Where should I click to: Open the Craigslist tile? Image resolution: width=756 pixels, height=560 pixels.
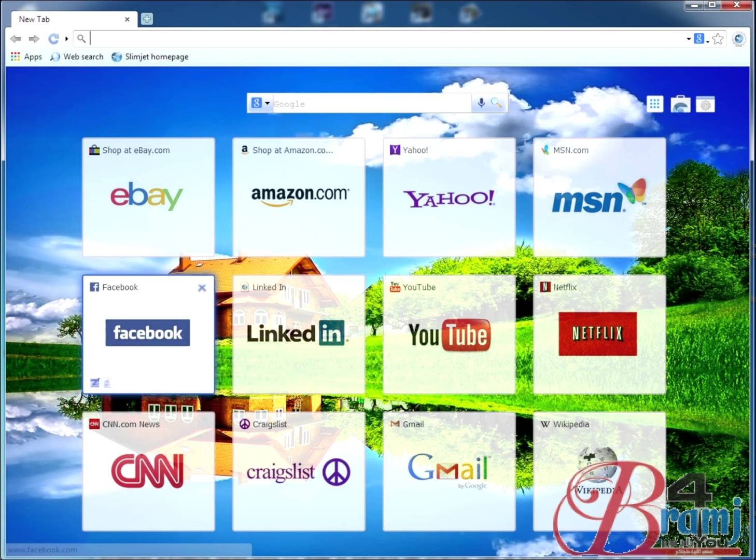[x=299, y=471]
